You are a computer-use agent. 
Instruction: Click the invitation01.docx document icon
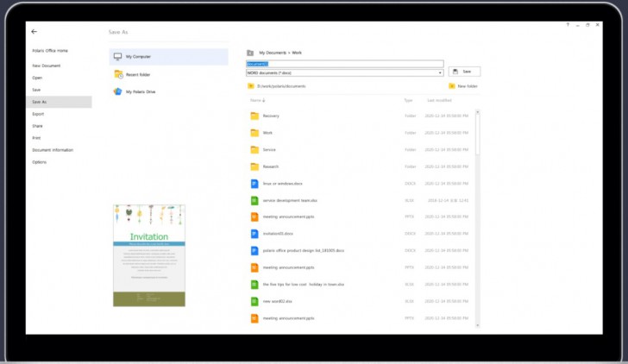tap(254, 234)
